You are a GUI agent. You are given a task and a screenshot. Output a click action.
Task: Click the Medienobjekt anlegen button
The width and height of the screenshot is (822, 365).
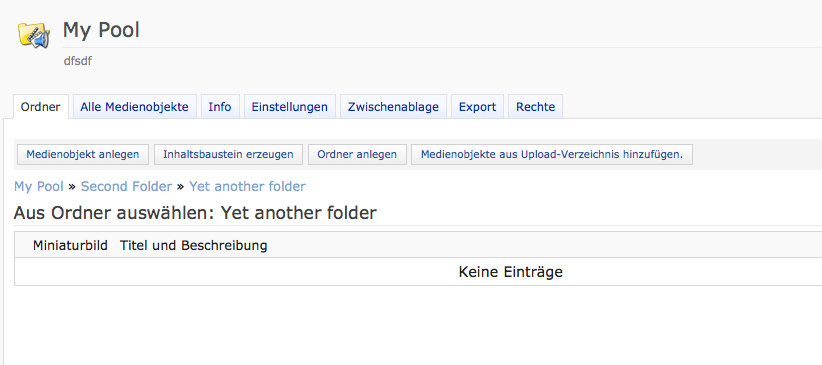83,155
